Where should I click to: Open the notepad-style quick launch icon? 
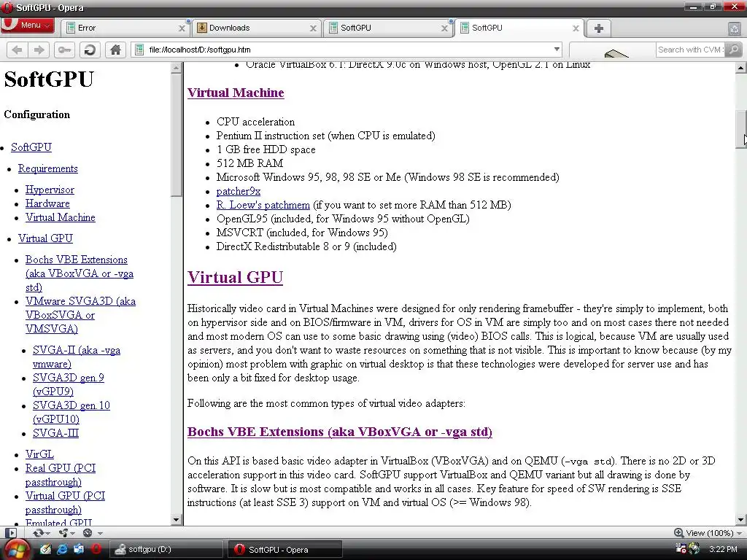point(45,549)
